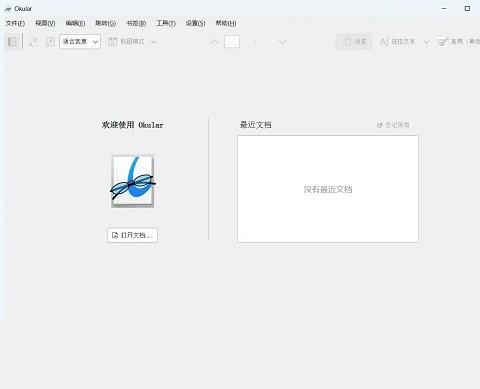Click the 打开文档... button
This screenshot has width=480, height=389.
coord(133,235)
